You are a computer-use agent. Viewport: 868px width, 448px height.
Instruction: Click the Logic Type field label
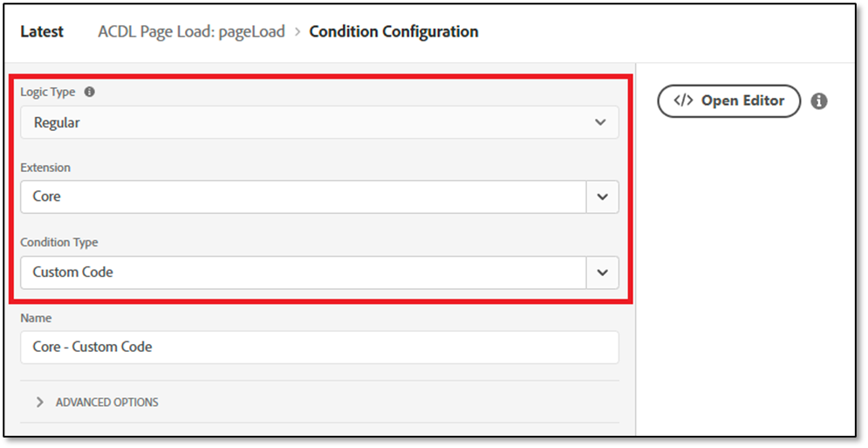[x=47, y=92]
